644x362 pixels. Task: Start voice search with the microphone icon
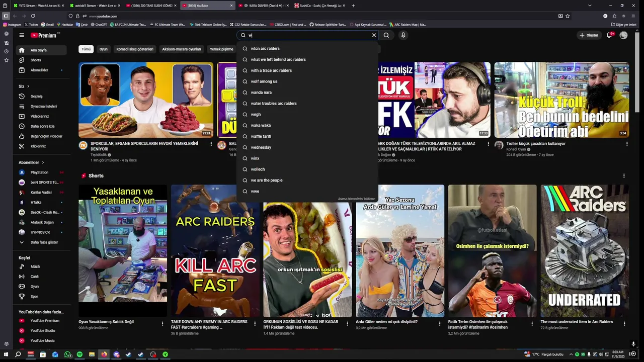click(x=403, y=35)
